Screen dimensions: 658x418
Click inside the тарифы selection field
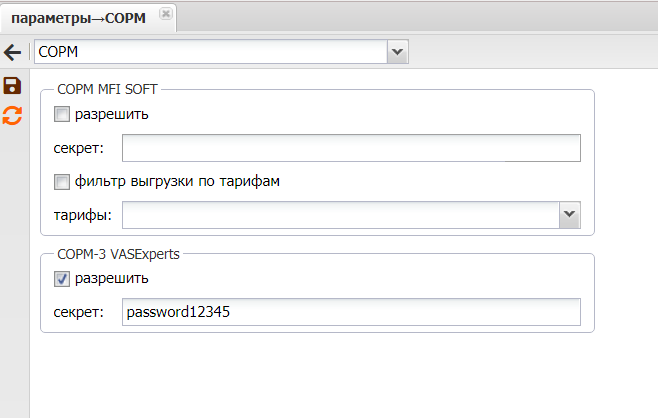[x=340, y=214]
